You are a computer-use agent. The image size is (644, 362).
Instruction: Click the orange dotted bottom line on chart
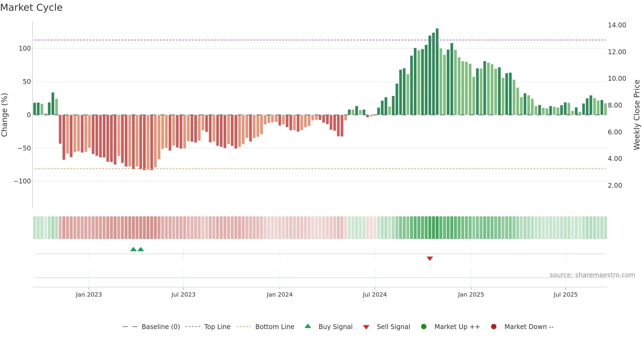(x=320, y=169)
